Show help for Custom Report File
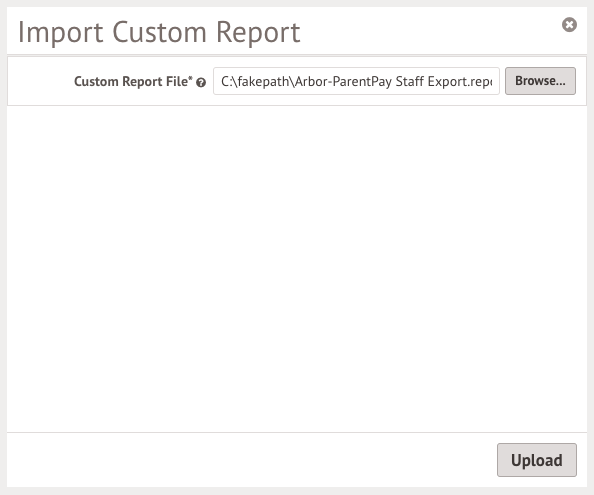This screenshot has height=495, width=594. 201,82
